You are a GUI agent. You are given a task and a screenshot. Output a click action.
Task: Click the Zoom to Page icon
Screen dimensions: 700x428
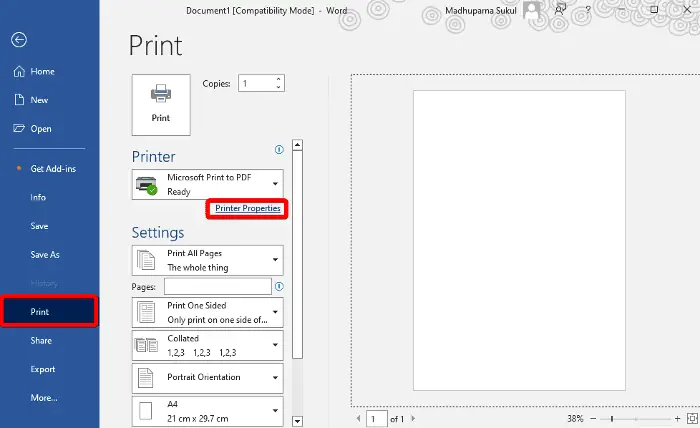tap(692, 419)
